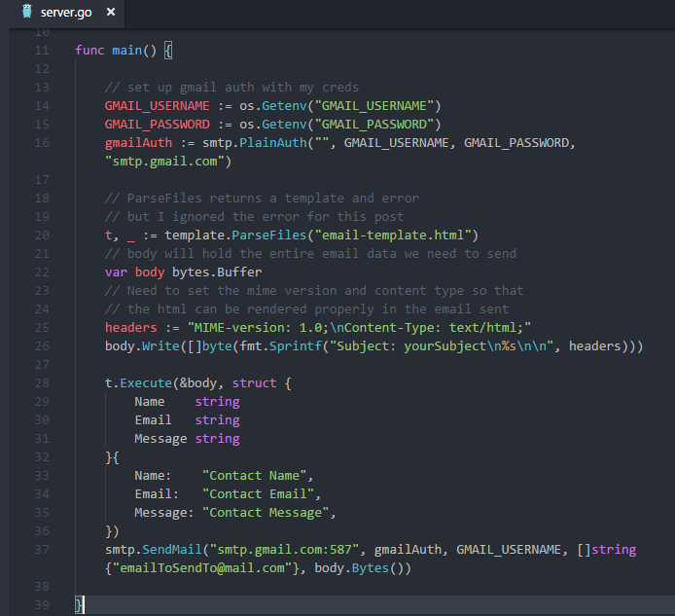
Task: Click line number 11 in the gutter
Action: (41, 50)
